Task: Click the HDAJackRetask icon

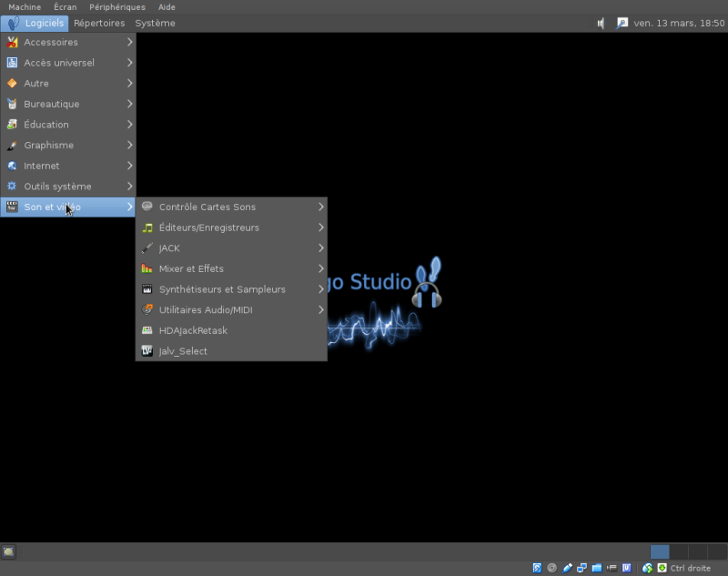Action: pyautogui.click(x=147, y=330)
